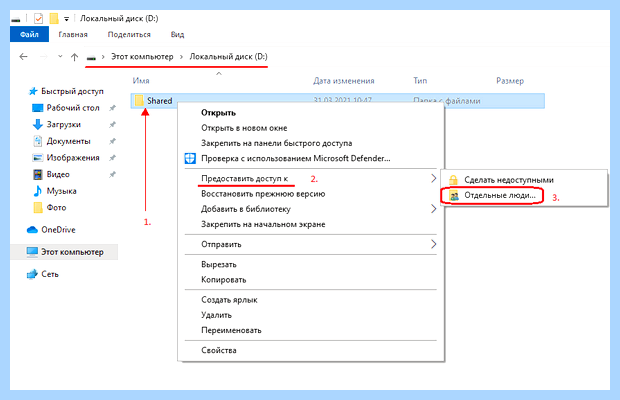The width and height of the screenshot is (620, 400).
Task: Sort by the Имя column header
Action: 141,81
